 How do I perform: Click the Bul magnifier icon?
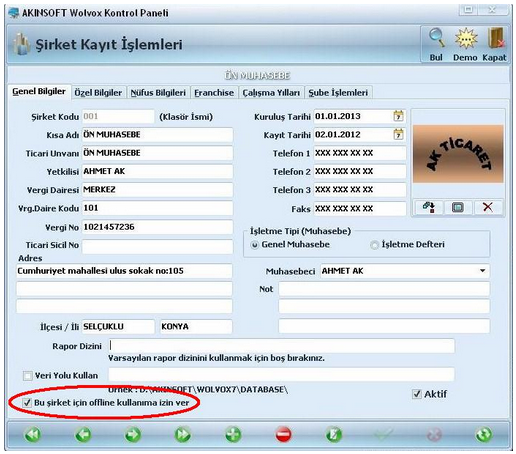click(x=436, y=38)
